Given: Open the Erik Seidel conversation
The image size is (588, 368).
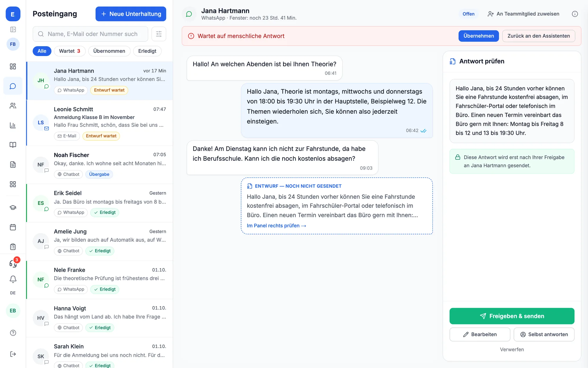Looking at the screenshot, I should 100,203.
